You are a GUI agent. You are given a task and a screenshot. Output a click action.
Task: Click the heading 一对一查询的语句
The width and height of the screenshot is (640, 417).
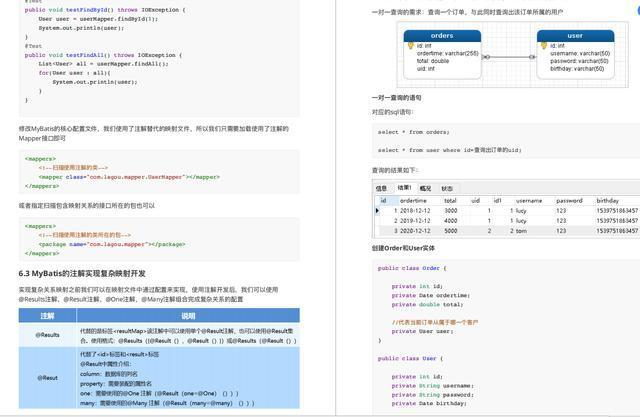tap(396, 98)
